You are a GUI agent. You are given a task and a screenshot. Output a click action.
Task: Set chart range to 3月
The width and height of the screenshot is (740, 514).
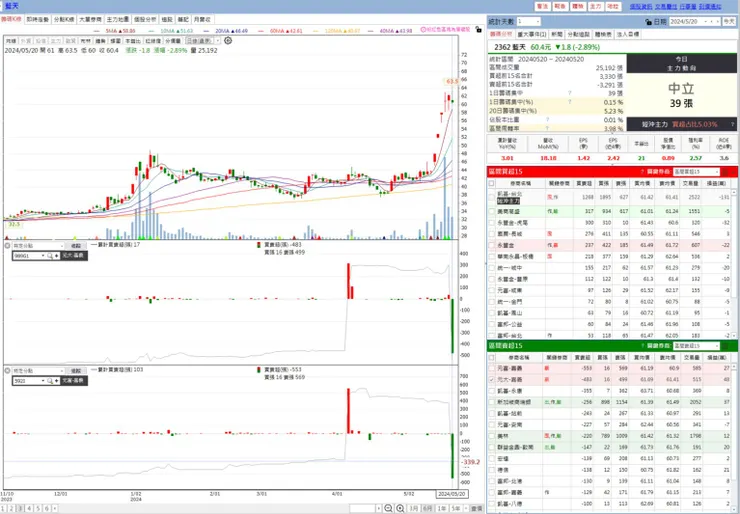point(414,508)
